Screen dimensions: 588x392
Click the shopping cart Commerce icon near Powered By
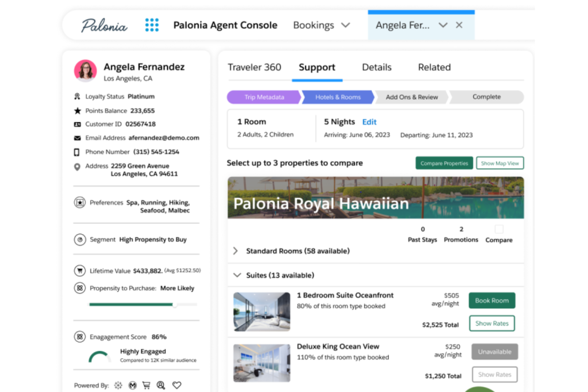(146, 385)
